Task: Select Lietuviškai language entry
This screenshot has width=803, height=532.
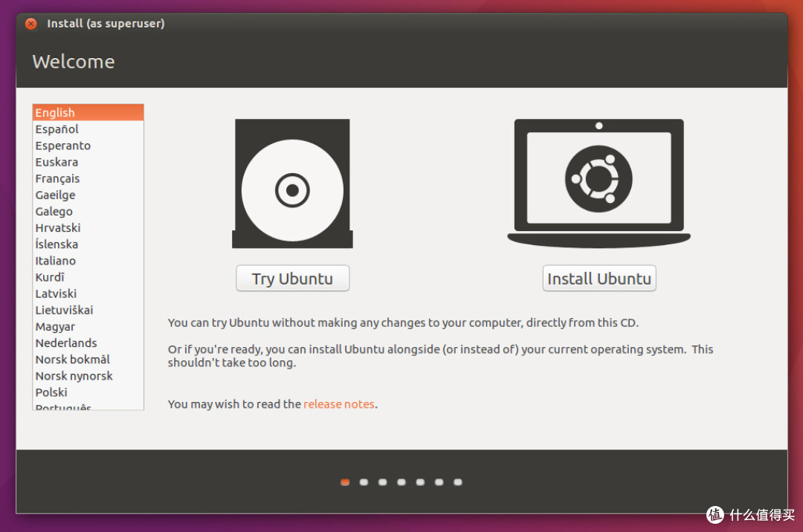Action: [88, 310]
